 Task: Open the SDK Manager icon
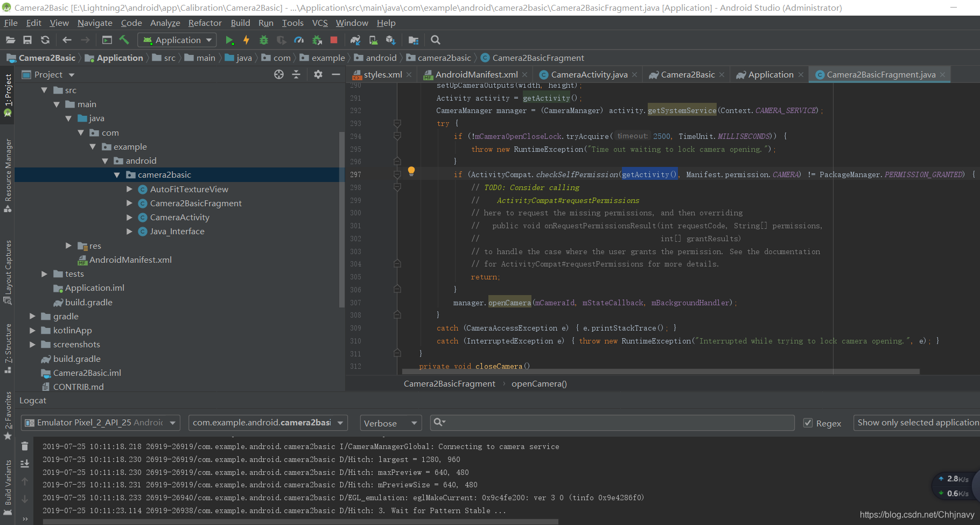tap(391, 40)
